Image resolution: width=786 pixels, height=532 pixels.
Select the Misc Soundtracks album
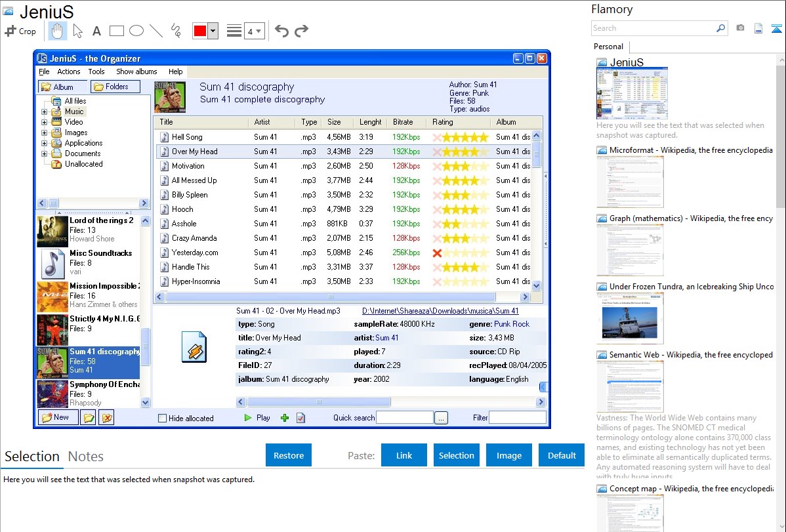point(88,263)
